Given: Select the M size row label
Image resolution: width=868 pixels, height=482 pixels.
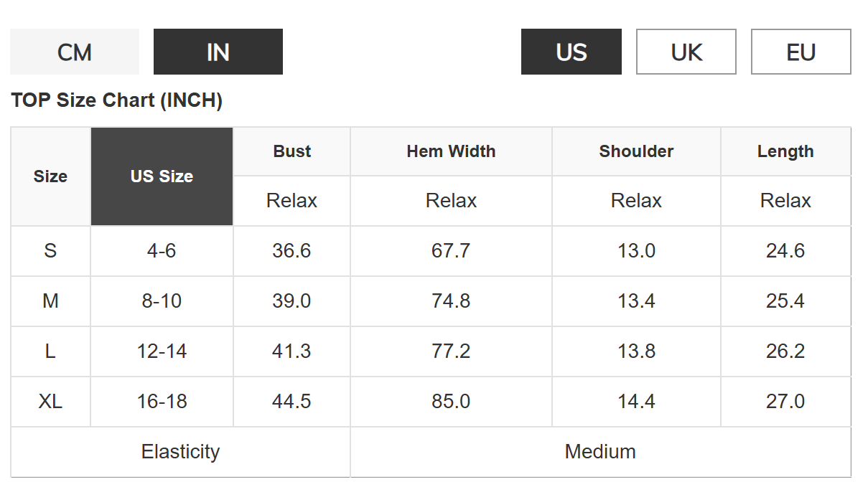Looking at the screenshot, I should tap(50, 301).
